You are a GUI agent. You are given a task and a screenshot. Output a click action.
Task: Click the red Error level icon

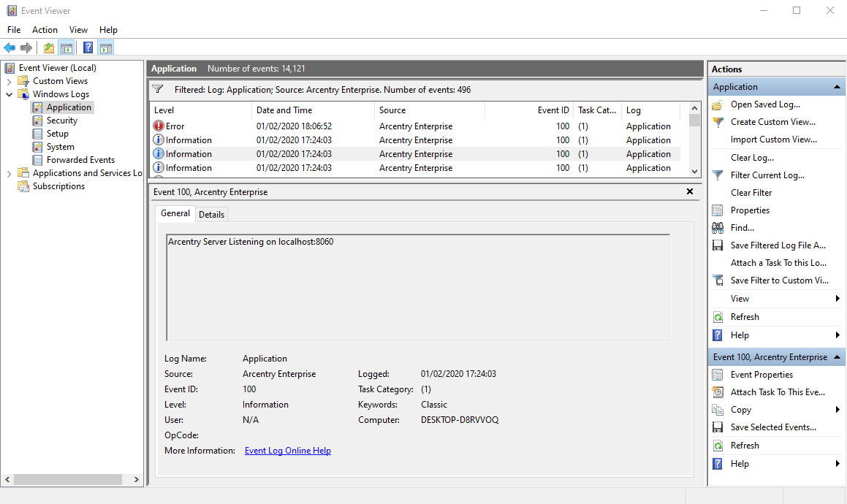(x=159, y=126)
